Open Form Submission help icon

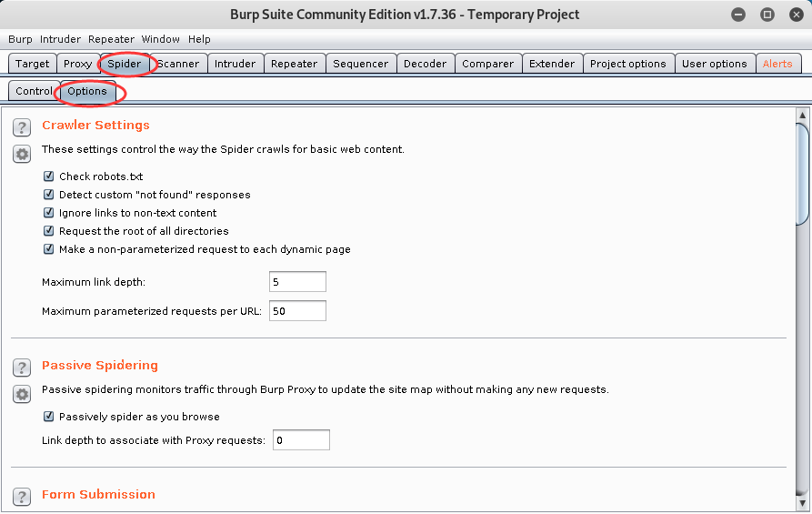pos(22,497)
